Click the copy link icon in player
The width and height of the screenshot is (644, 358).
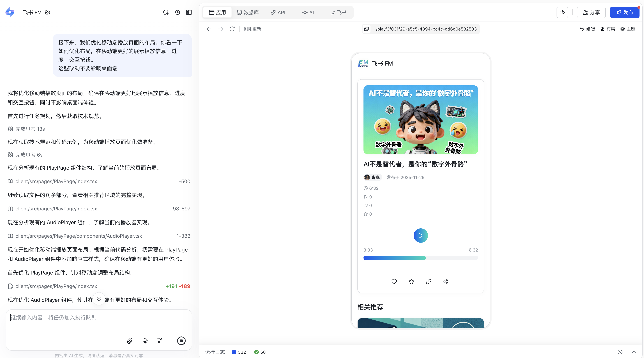tap(428, 282)
